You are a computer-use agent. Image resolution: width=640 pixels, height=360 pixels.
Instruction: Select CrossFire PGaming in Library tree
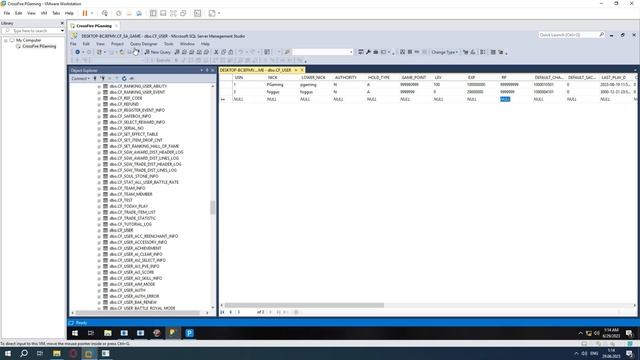coord(39,47)
